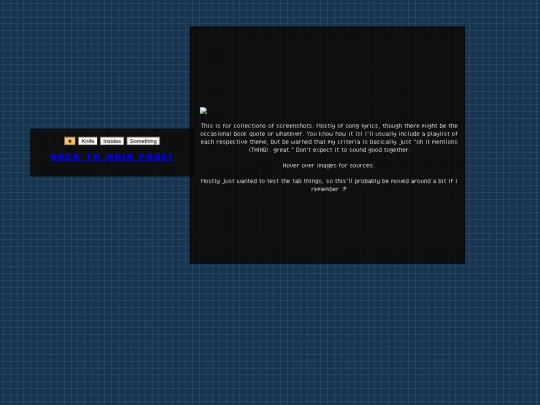Select the orange star tab
Image resolution: width=540 pixels, height=405 pixels.
[x=70, y=141]
